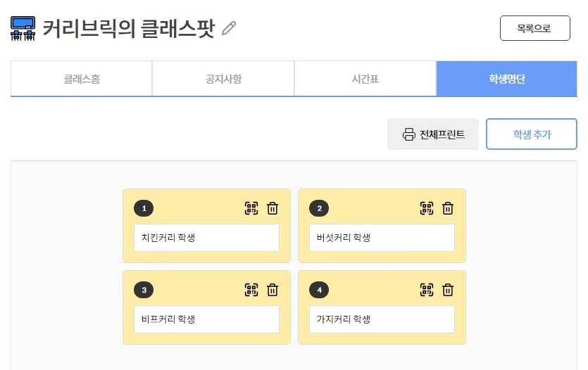Viewport: 588px width, 370px height.
Task: Open QR code for 비프커리 학생
Action: [x=251, y=290]
